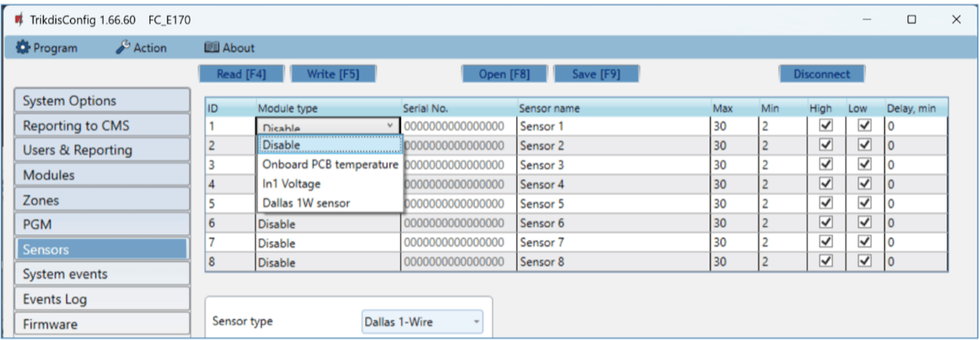Open the Program menu with gear icon
The image size is (980, 340).
click(x=47, y=48)
